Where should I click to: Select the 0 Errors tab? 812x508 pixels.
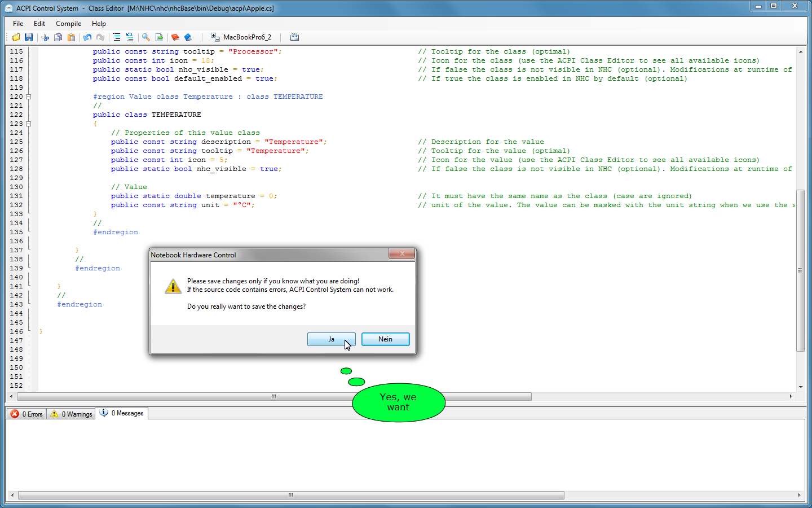(27, 414)
